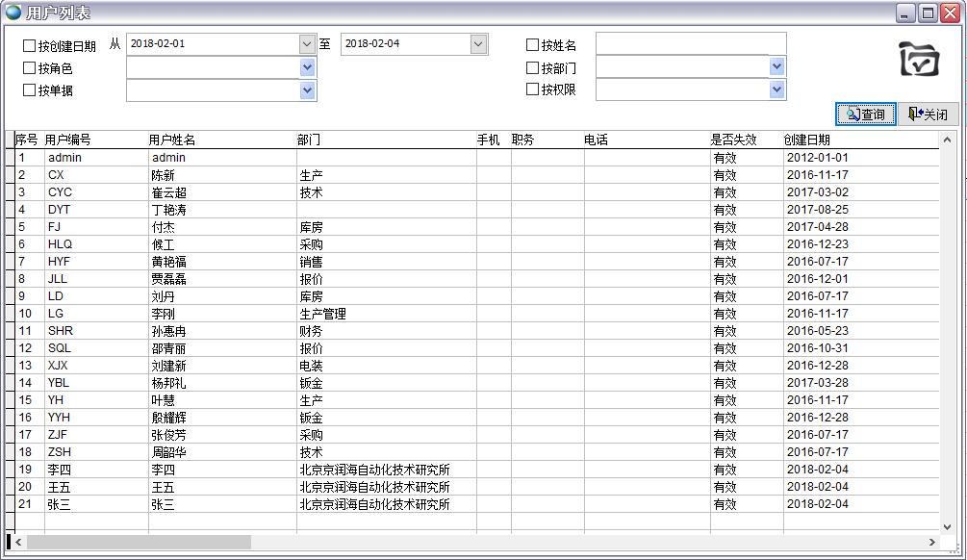Open the start date 2018-02-01 dropdown
This screenshot has height=560, width=967.
[307, 44]
